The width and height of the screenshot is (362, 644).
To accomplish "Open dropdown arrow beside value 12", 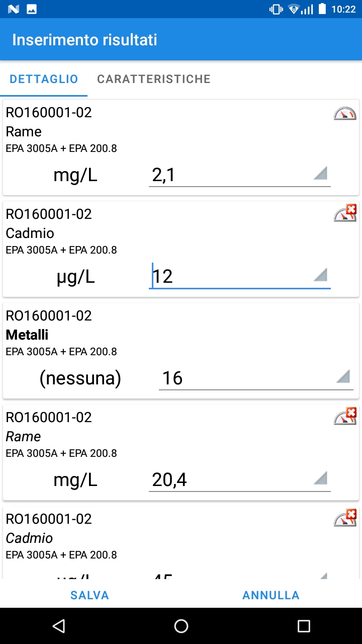I will tap(320, 275).
